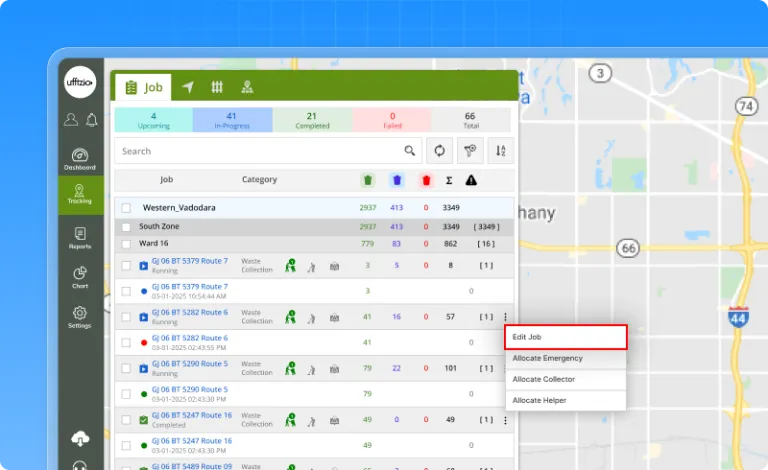
Task: Open the GJ 06 BT 5379 Route 7 running job link
Action: click(x=189, y=261)
